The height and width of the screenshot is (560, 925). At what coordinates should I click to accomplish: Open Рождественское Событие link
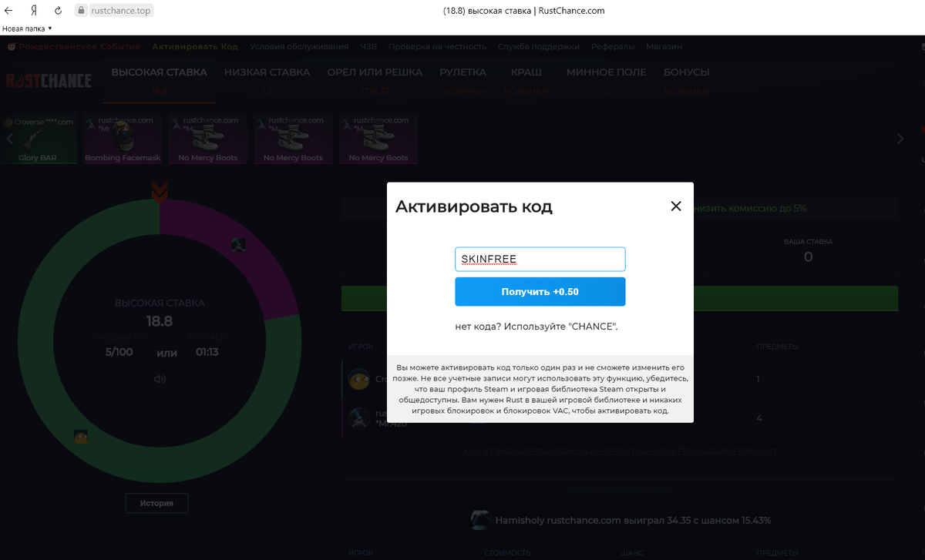pos(79,46)
